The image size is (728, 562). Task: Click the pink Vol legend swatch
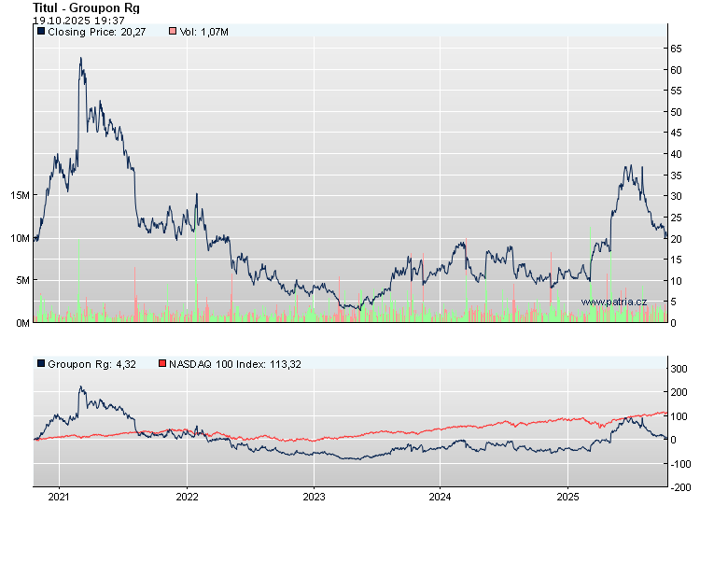click(173, 32)
